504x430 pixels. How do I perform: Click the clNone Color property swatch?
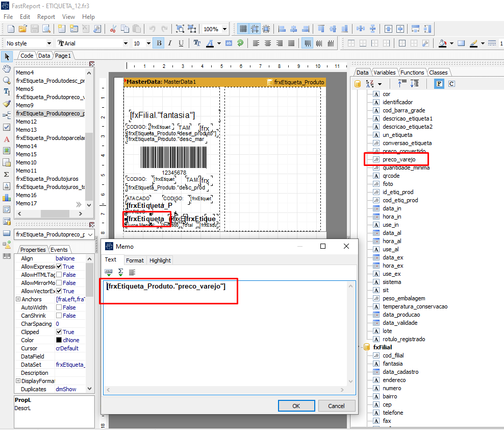[x=59, y=340]
